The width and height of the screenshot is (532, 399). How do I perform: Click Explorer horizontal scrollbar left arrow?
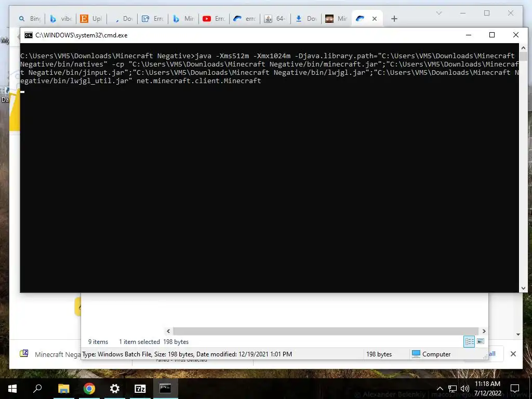pos(168,331)
